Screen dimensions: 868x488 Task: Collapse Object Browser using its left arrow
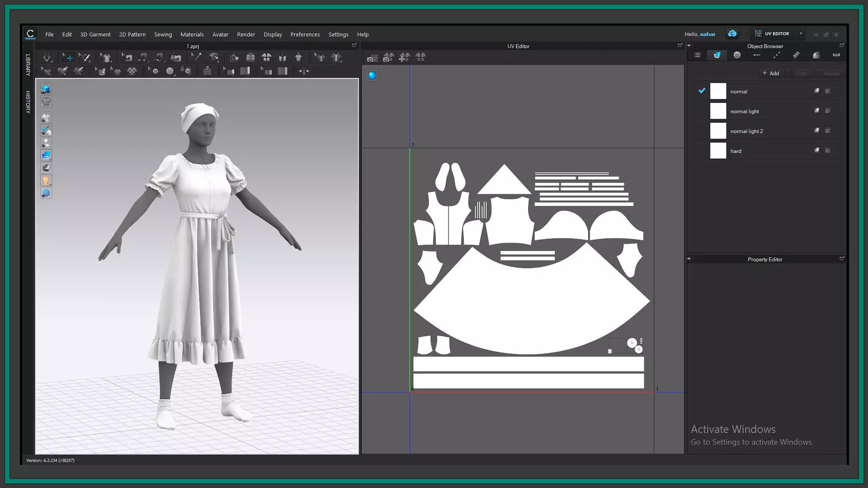coord(689,46)
